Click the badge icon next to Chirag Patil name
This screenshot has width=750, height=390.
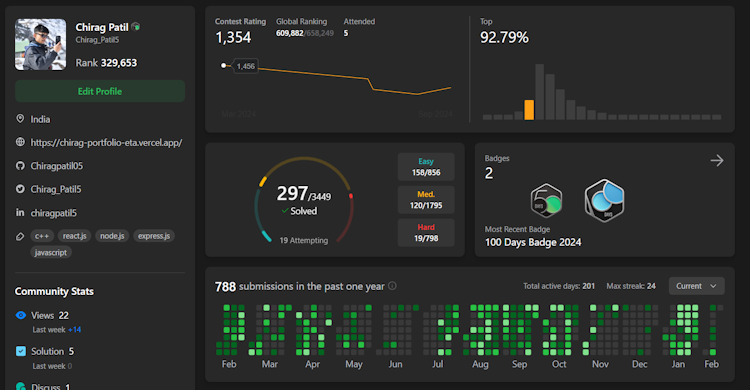[136, 27]
